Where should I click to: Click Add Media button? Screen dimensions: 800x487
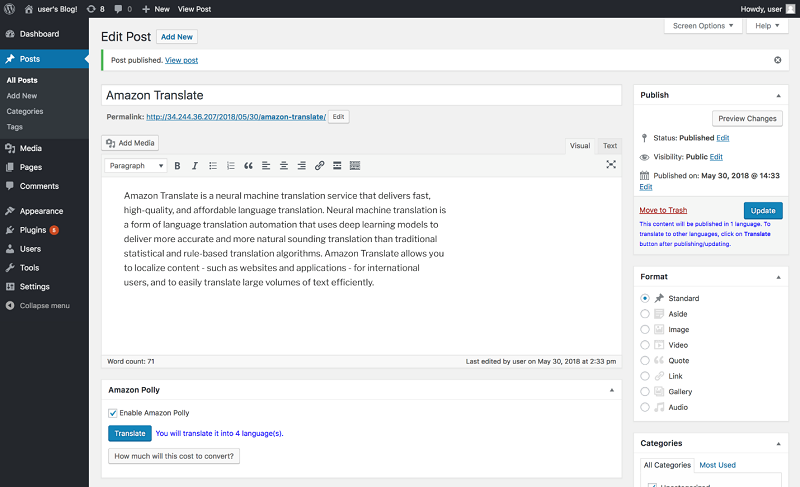click(130, 143)
